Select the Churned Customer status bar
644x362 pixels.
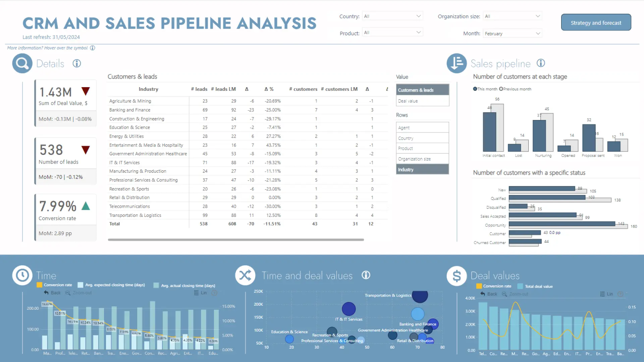525,241
